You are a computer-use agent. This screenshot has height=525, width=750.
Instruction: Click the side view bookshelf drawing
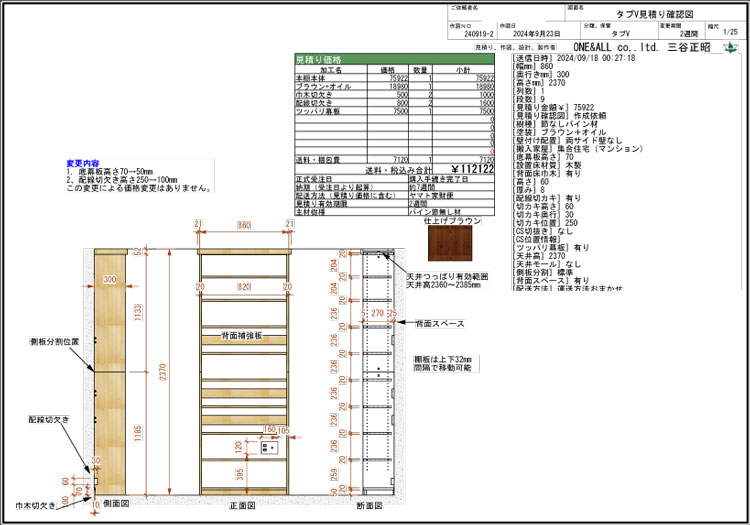(110, 372)
